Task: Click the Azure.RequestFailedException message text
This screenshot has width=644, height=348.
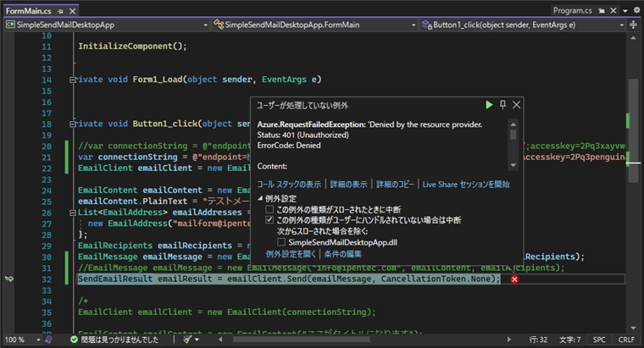Action: tap(369, 124)
